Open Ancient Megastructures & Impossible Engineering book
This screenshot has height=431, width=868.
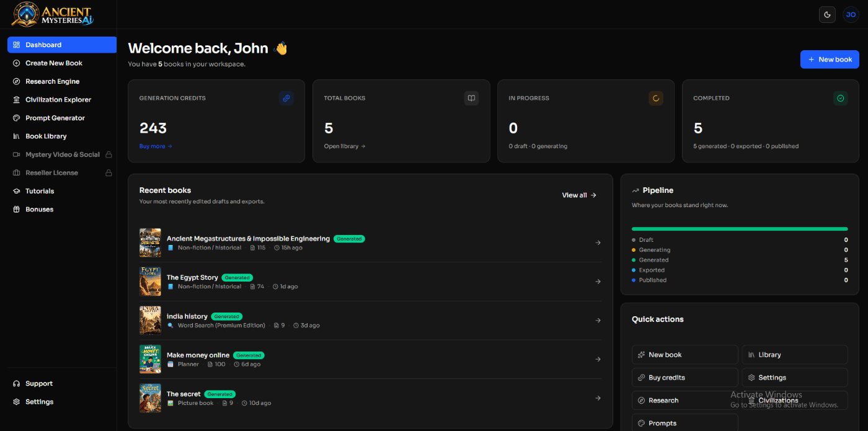tap(370, 242)
